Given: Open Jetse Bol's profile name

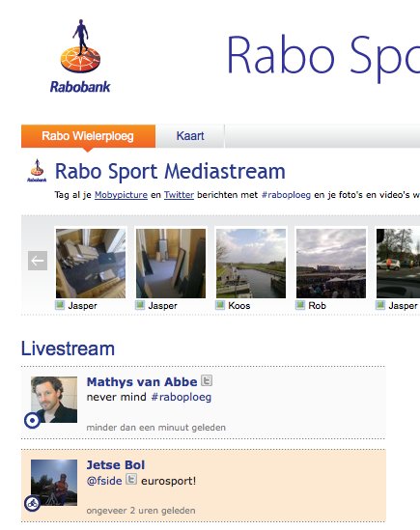Looking at the screenshot, I should click(x=116, y=465).
